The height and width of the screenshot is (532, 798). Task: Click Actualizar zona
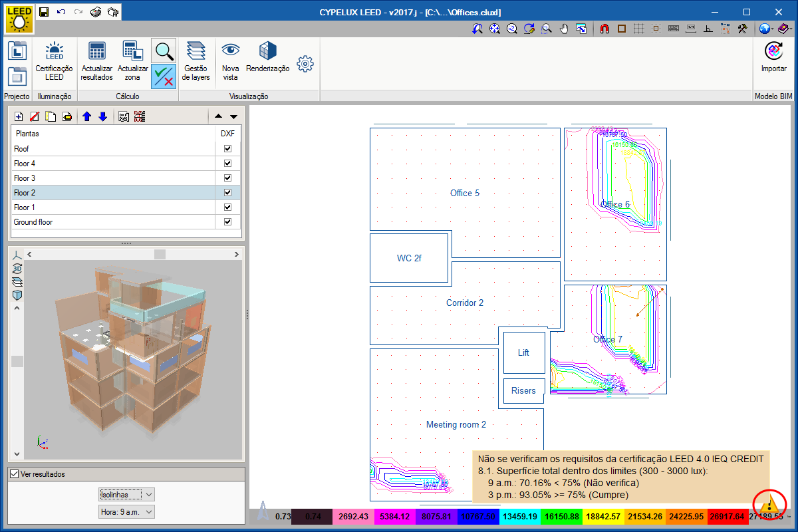pyautogui.click(x=133, y=61)
